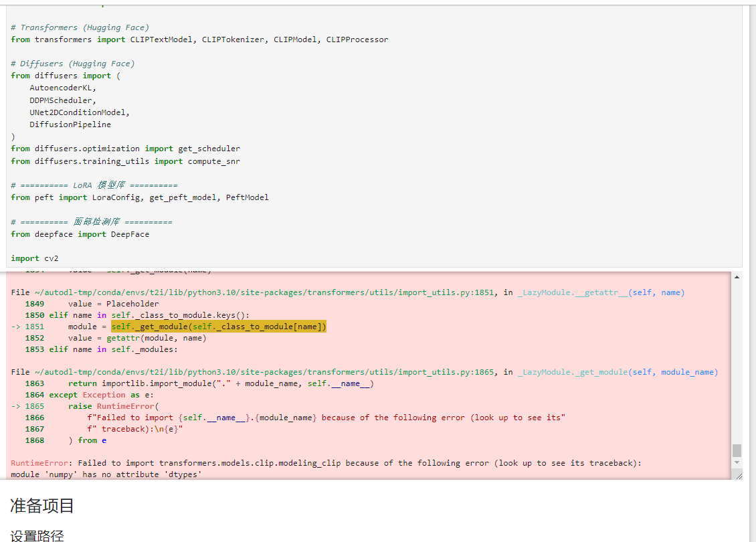Click the Transformers (Hugging Face) comment
Viewport: 756px width, 542px height.
pos(80,27)
